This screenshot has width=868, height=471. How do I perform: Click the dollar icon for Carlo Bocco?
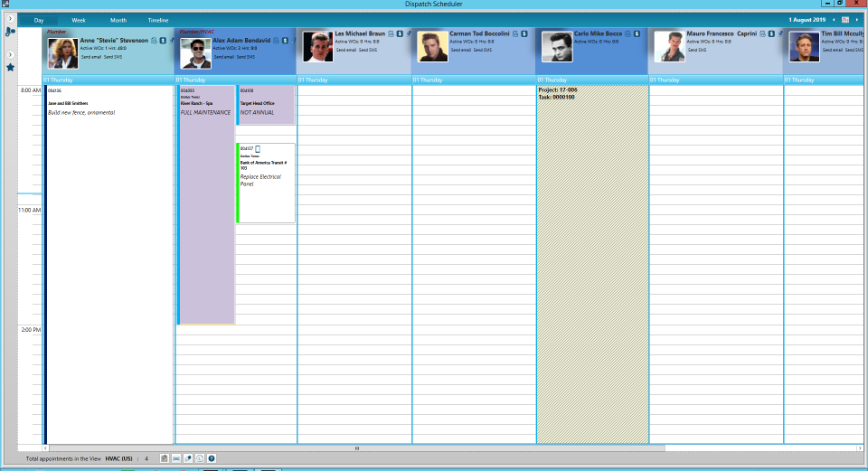click(x=637, y=33)
